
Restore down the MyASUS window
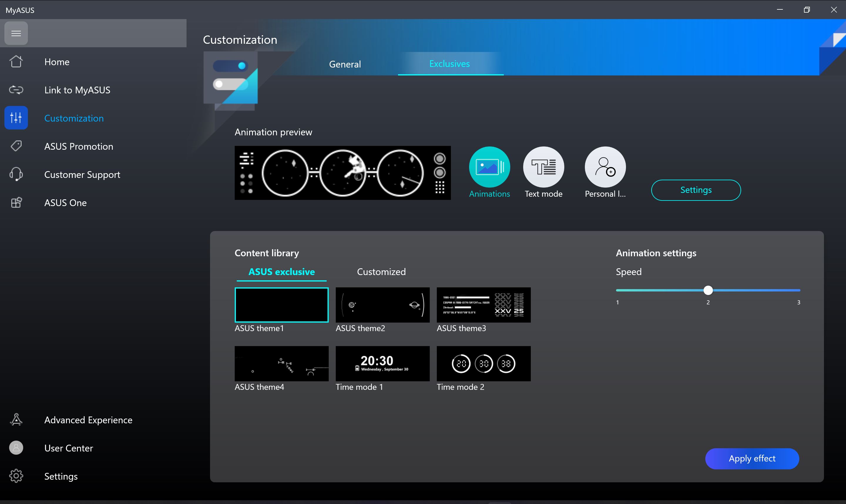[x=807, y=9]
